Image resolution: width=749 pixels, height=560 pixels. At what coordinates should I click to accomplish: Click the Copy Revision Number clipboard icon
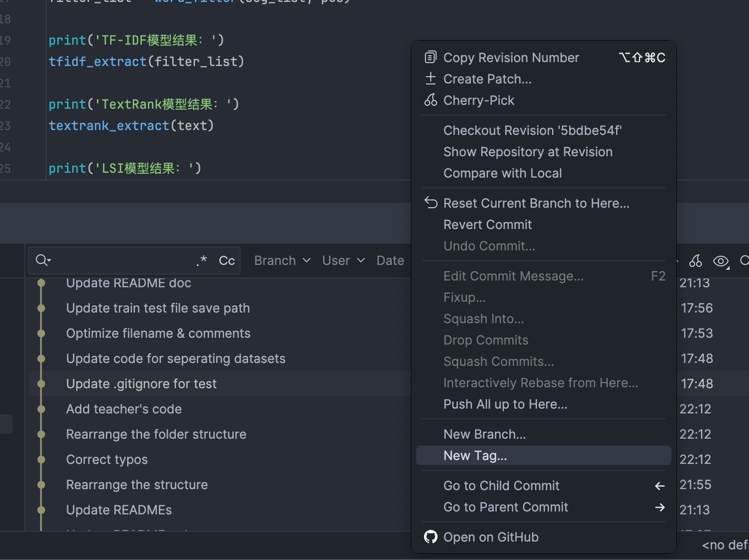[x=430, y=57]
